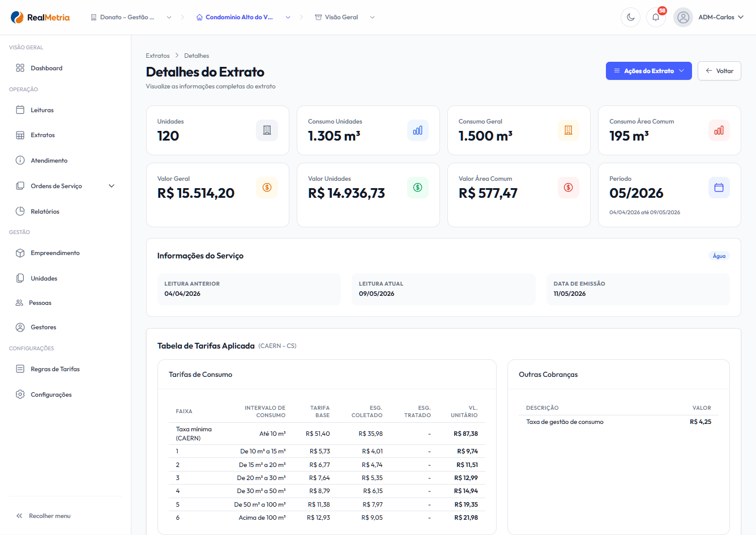Click Taxa mínima (CAERN) row label
The image size is (756, 535).
[x=194, y=434]
